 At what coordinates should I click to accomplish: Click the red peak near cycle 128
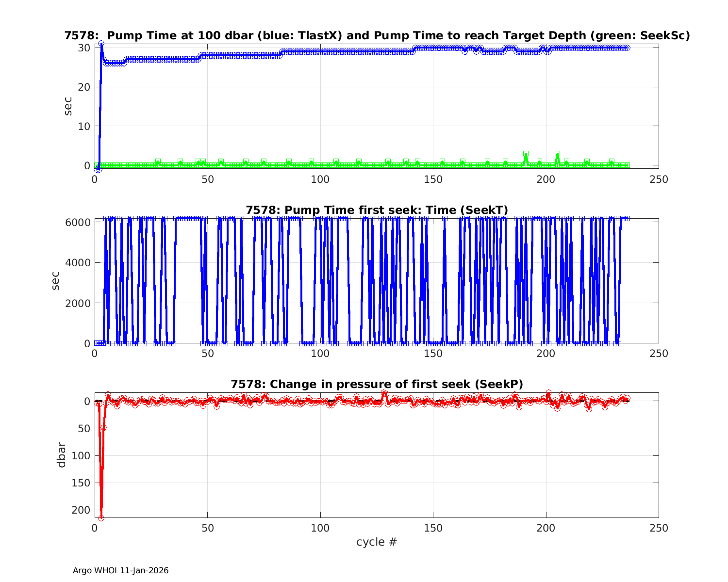(384, 393)
